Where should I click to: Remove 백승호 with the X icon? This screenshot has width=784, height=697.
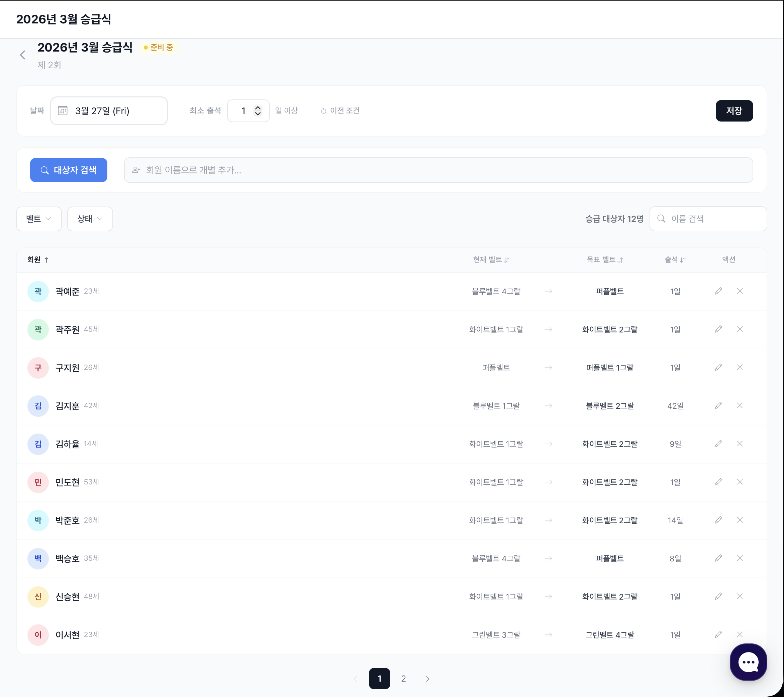pyautogui.click(x=740, y=558)
